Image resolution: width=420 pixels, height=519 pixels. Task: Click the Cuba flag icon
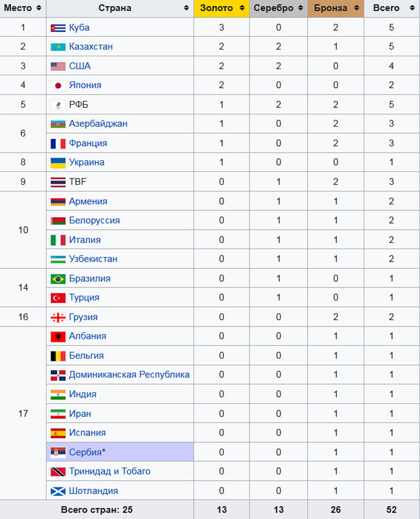click(x=58, y=28)
